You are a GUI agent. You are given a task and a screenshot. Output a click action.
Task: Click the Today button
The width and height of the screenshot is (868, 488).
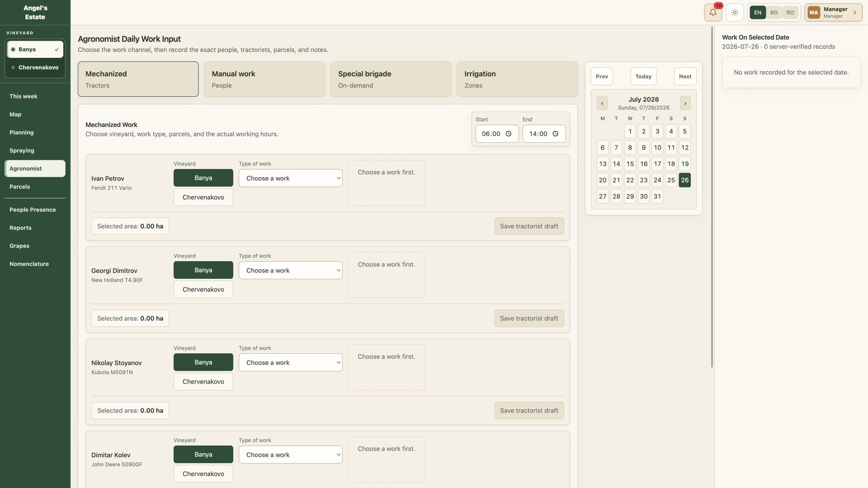tap(643, 76)
